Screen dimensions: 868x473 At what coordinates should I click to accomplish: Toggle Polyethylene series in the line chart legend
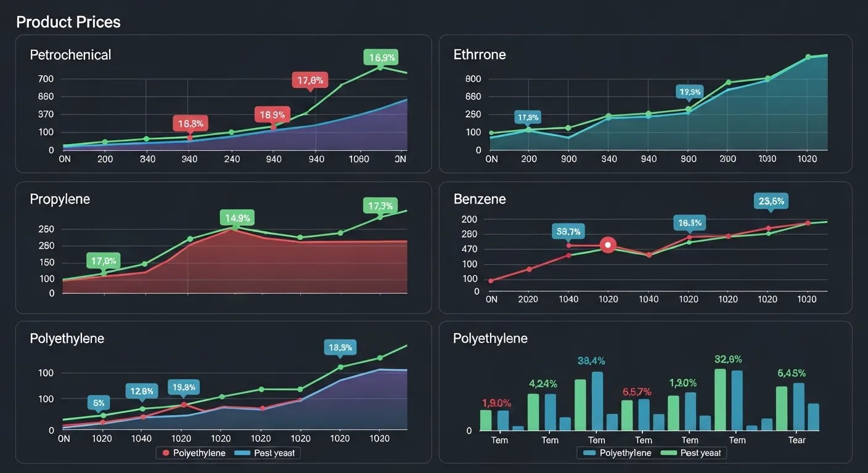pyautogui.click(x=192, y=453)
